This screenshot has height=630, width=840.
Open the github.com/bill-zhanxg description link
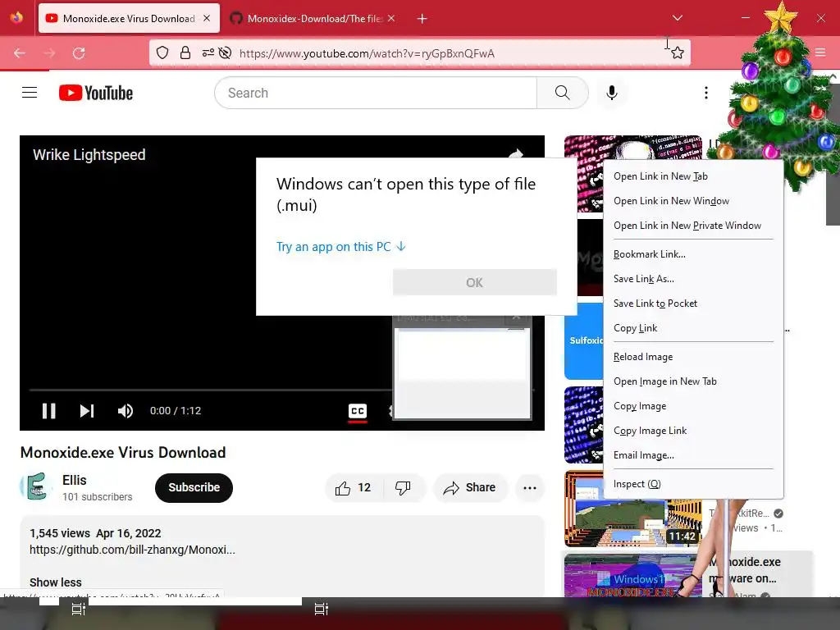pyautogui.click(x=132, y=550)
